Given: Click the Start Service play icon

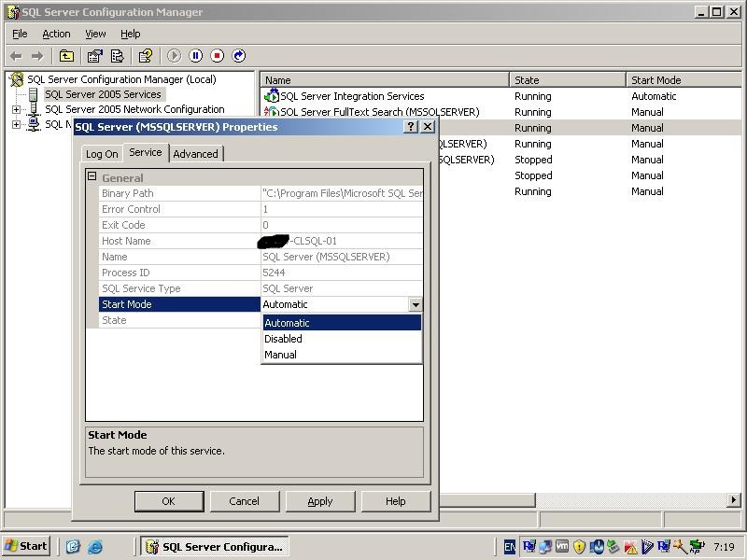Looking at the screenshot, I should 174,56.
